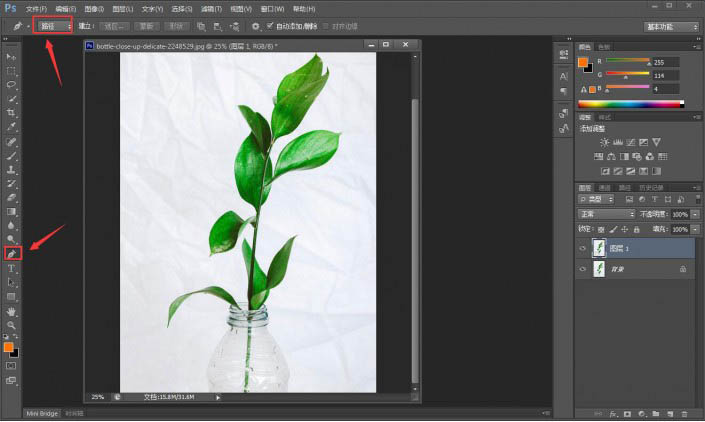Open the Mini Bridge panel tab
This screenshot has height=422, width=705.
click(42, 413)
